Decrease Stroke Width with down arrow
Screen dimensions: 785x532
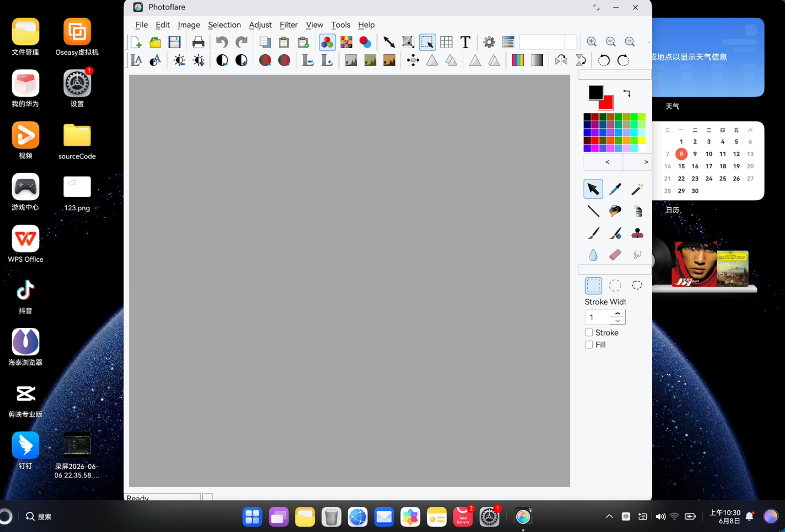click(618, 321)
